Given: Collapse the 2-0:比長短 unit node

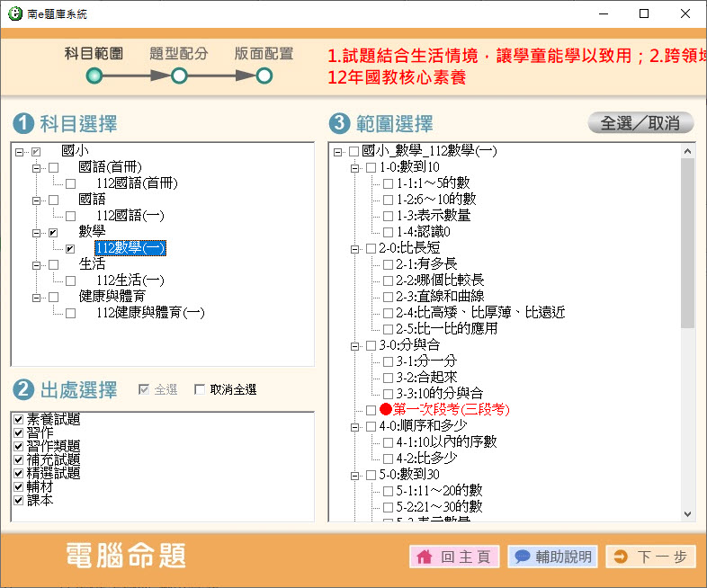Looking at the screenshot, I should 355,248.
